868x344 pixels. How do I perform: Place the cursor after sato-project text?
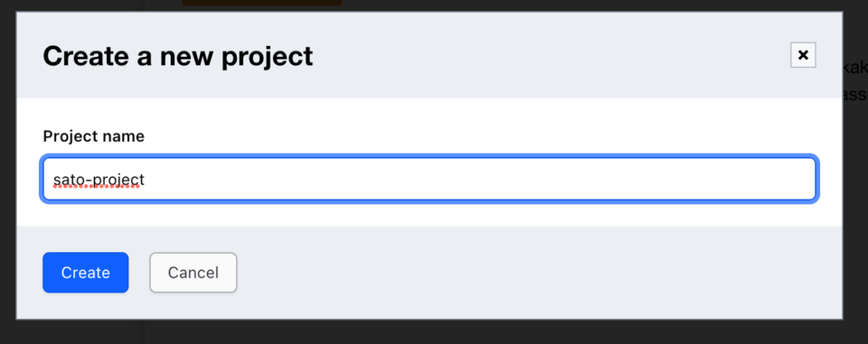click(146, 180)
